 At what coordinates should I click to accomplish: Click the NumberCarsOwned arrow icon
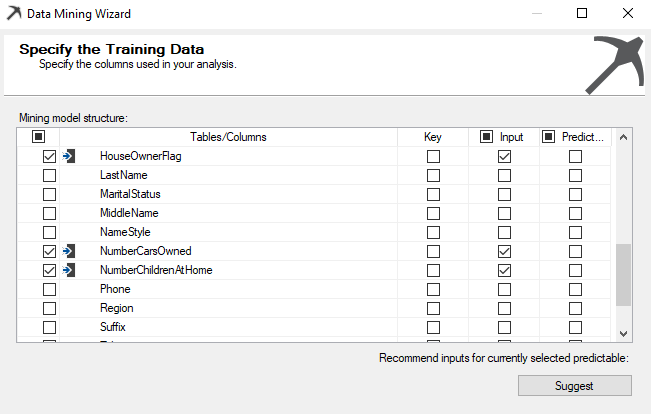(69, 251)
